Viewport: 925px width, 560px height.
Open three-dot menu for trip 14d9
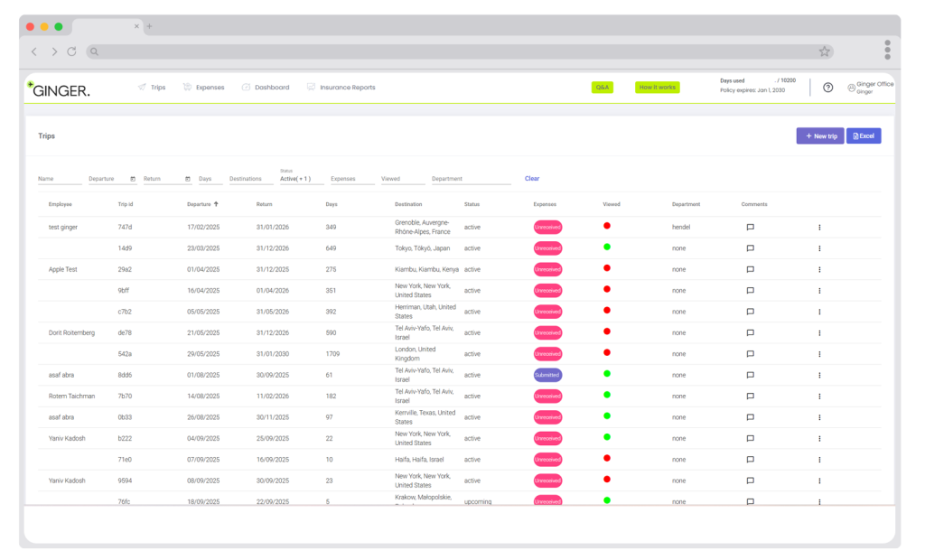click(x=819, y=248)
